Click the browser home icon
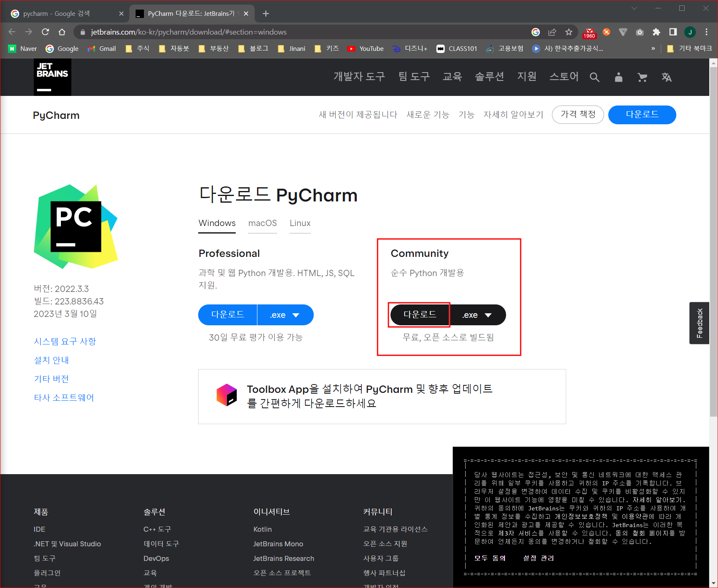The image size is (718, 588). coord(62,32)
